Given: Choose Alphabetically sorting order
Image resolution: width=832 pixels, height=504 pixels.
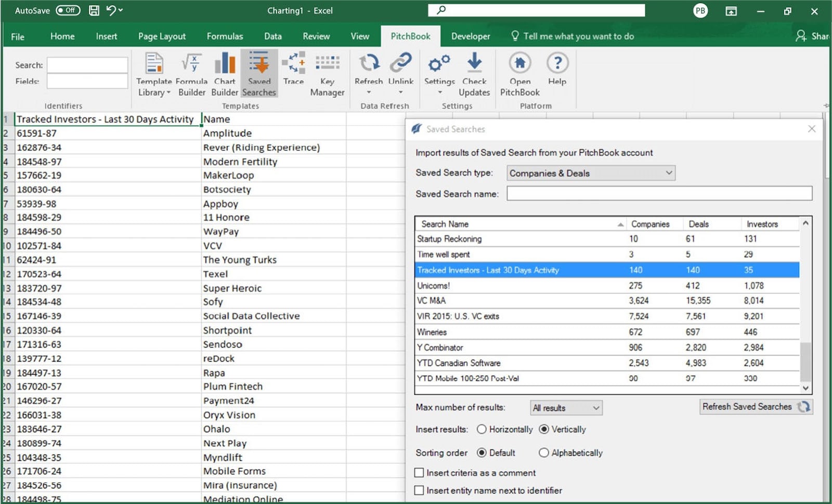Looking at the screenshot, I should [x=544, y=453].
